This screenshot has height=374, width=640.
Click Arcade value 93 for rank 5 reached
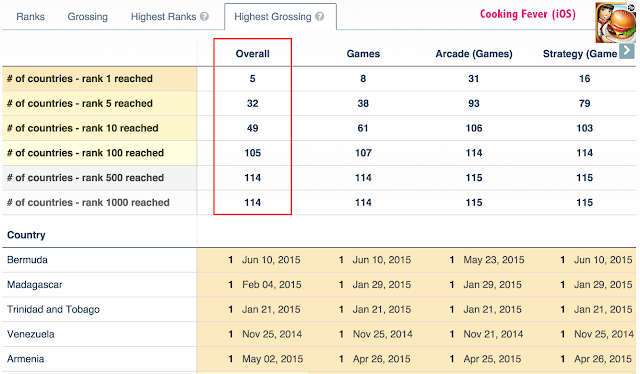[x=474, y=104]
